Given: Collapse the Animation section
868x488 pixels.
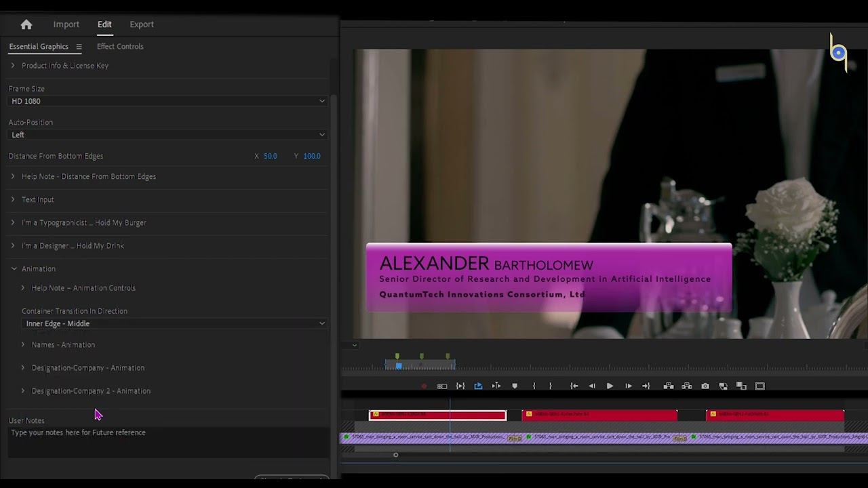Looking at the screenshot, I should click(x=14, y=269).
